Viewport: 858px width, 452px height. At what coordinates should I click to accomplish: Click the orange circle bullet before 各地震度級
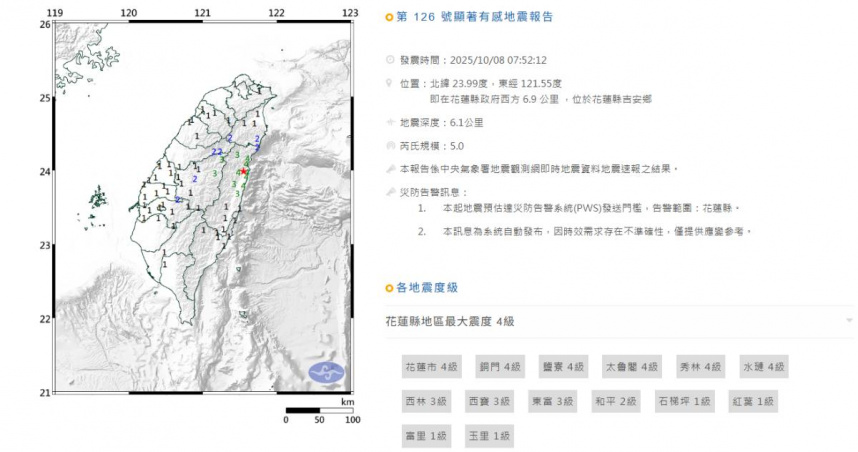point(389,288)
